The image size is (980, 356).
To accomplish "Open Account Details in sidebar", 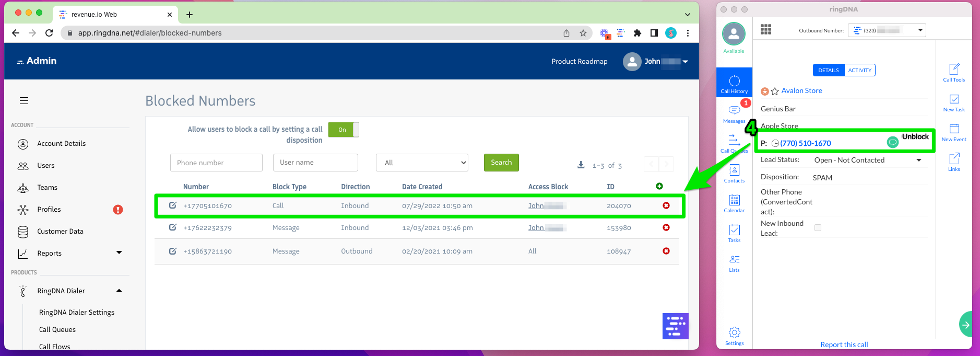I will tap(61, 144).
